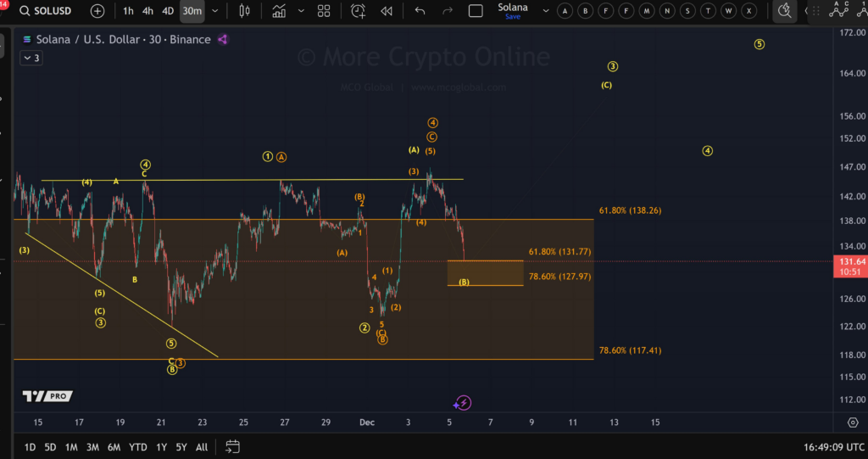This screenshot has height=459, width=868.
Task: Open the go-to-date calendar icon
Action: (232, 446)
